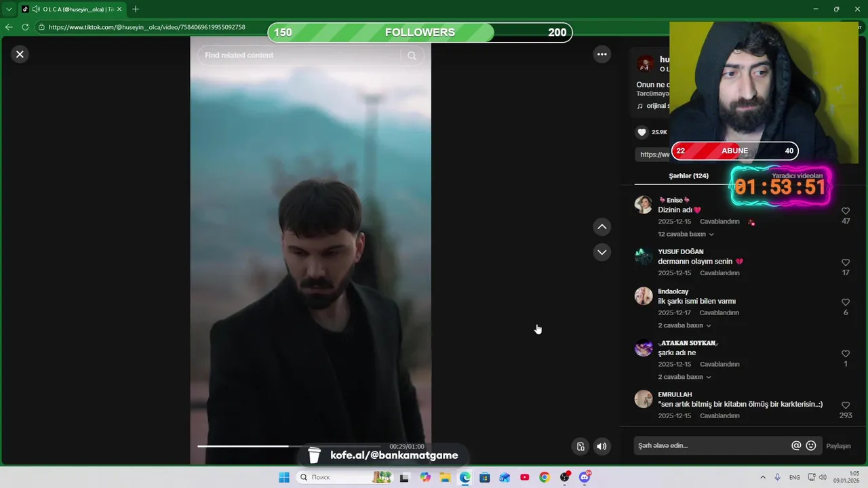Open ATAKAN SOYKAN's profile avatar
Image resolution: width=868 pixels, height=488 pixels.
pyautogui.click(x=644, y=348)
